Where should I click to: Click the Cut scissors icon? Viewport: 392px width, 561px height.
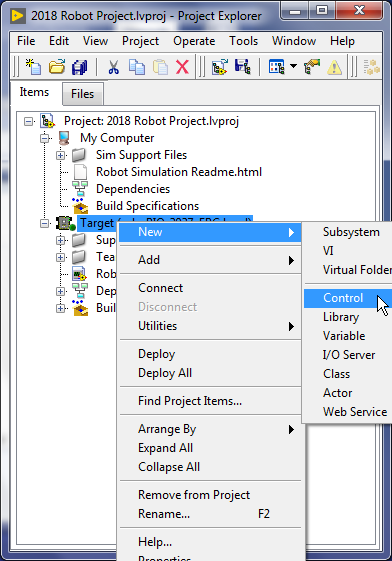[x=113, y=67]
